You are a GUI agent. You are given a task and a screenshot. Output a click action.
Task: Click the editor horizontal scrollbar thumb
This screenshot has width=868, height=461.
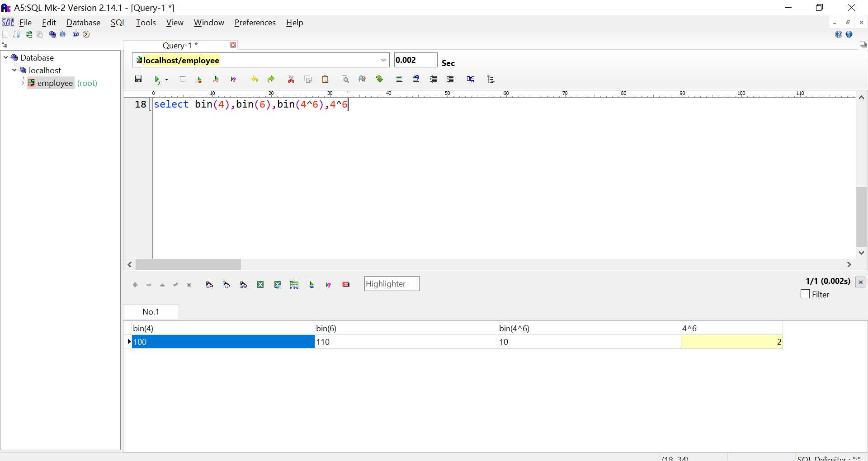click(x=188, y=264)
